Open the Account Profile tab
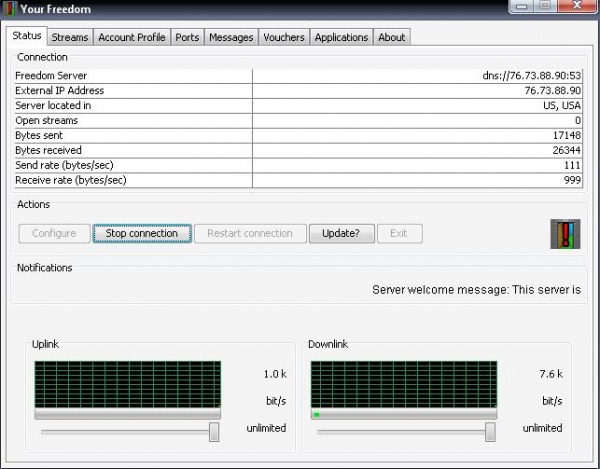The width and height of the screenshot is (600, 469). (x=132, y=37)
